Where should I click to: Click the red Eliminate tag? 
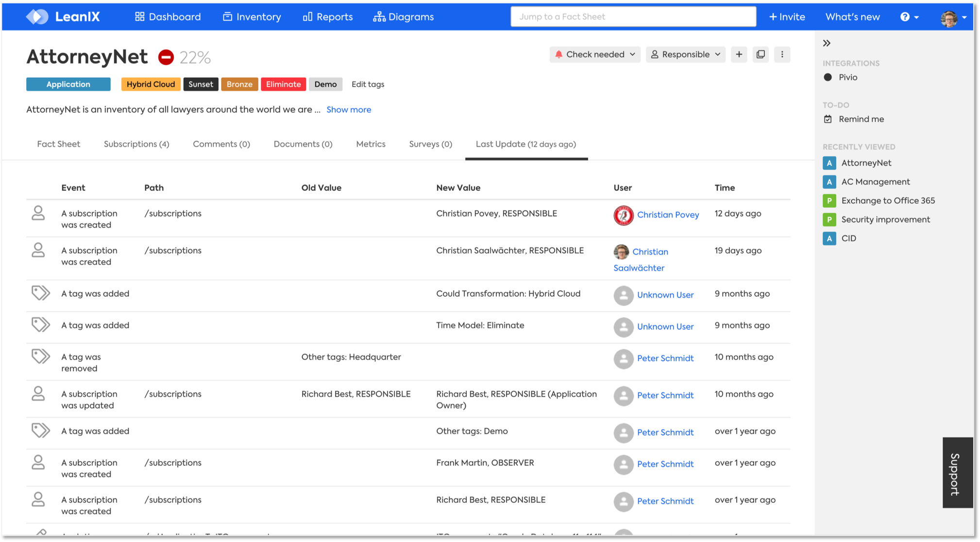[x=283, y=85]
